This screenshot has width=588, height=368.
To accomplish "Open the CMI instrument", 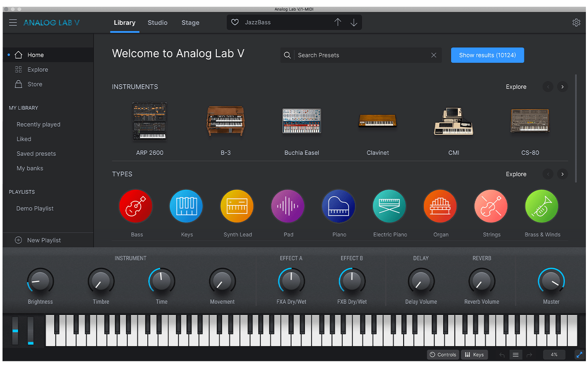I will [454, 121].
